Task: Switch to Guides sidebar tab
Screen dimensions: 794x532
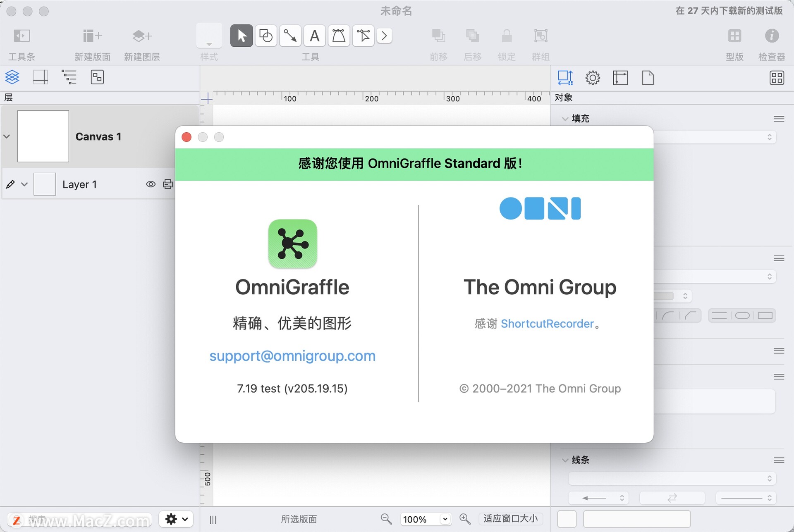Action: 41,77
